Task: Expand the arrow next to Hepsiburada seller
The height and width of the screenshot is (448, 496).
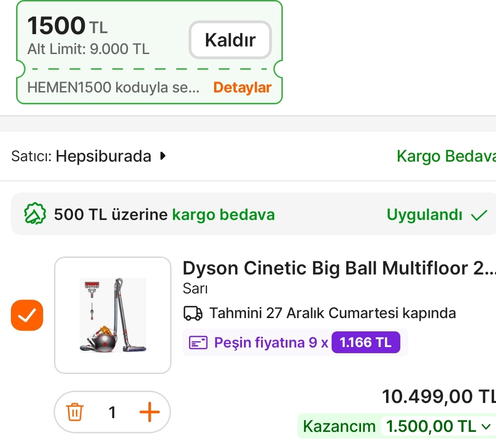Action: click(163, 156)
